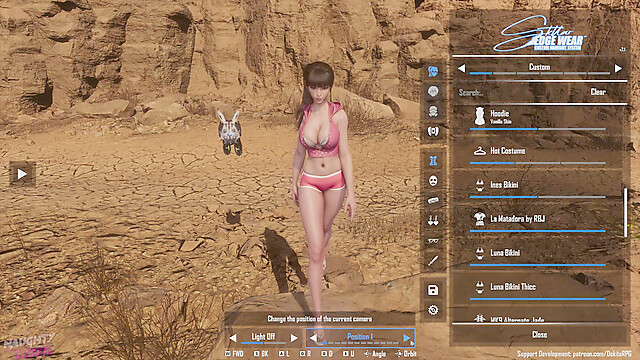Go to next category right of Custom
640x360 pixels.
[x=618, y=68]
